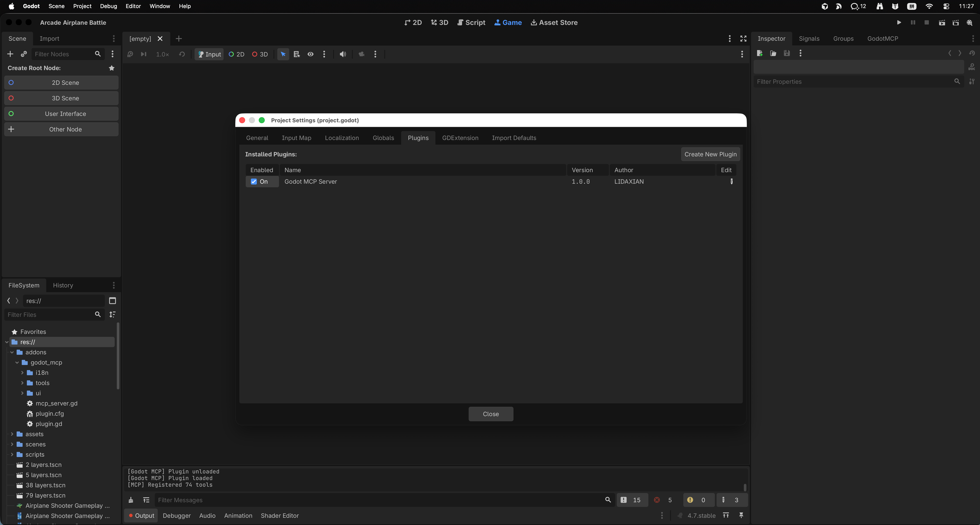Create a new resource in Inspector

760,53
